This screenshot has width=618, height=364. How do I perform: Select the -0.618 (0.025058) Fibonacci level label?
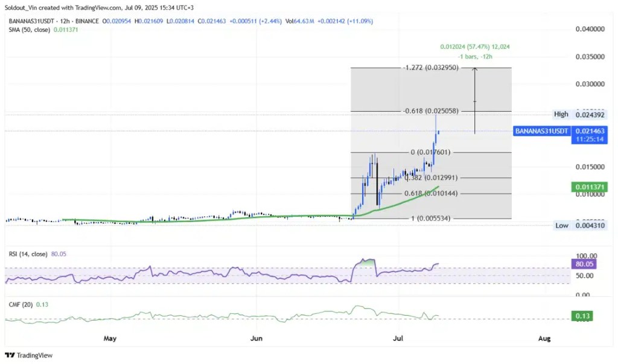click(432, 111)
